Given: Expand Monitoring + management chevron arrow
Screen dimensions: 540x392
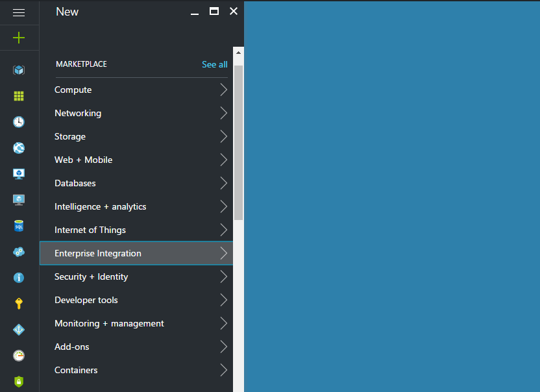Looking at the screenshot, I should (x=224, y=323).
